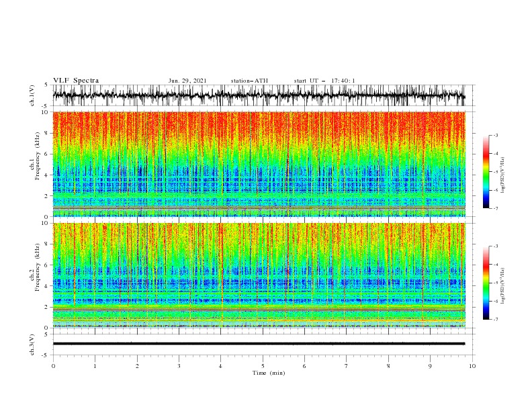
Task: Click the time axis tick label "3"
Action: point(179,366)
